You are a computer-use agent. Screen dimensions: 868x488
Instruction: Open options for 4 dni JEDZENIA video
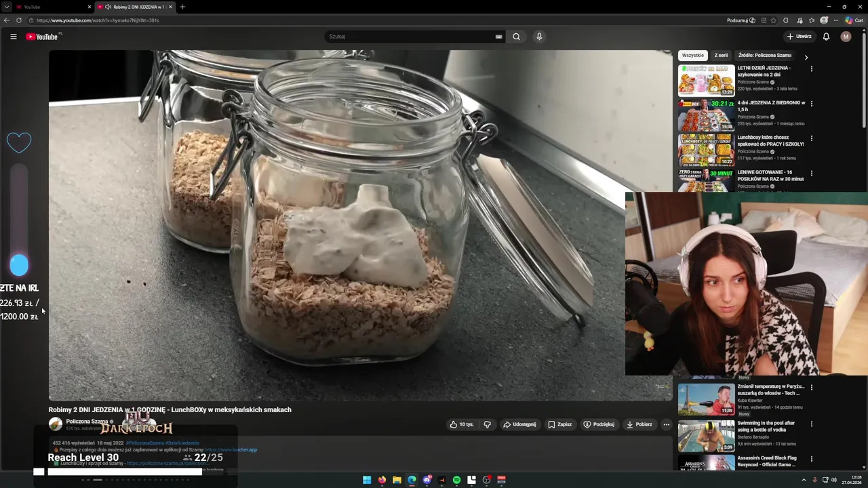pos(811,104)
